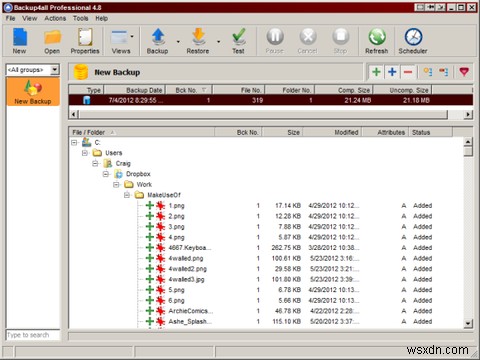Sort files by Size column header
The height and width of the screenshot is (360, 480).
click(282, 132)
